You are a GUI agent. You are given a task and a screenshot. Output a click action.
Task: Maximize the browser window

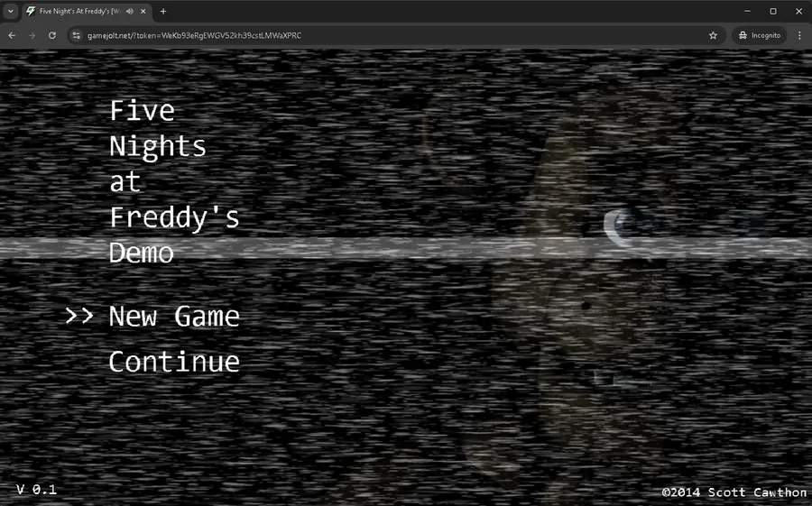point(773,11)
